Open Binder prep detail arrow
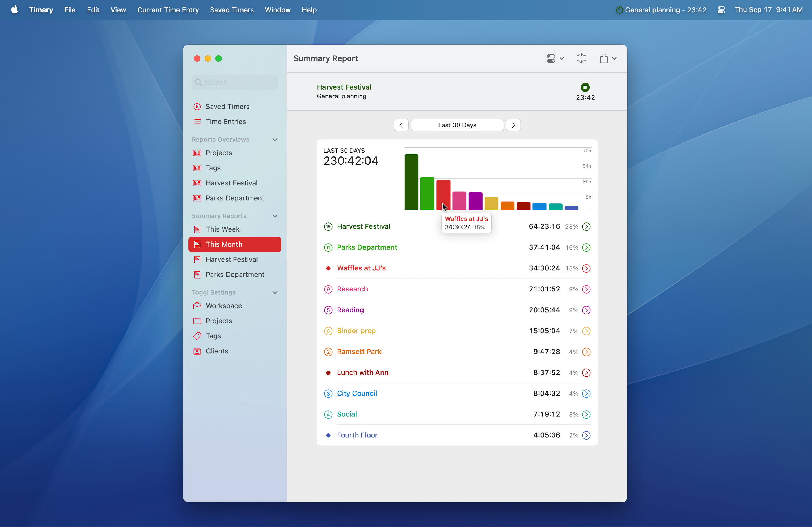Image resolution: width=812 pixels, height=527 pixels. 586,331
